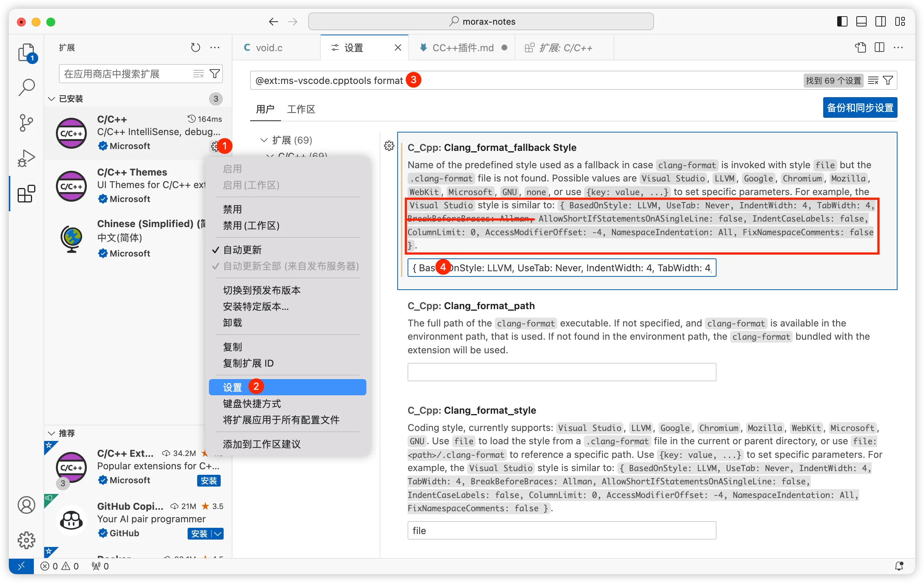Split the editor to the right
Viewport: 924px width, 583px height.
tap(879, 47)
